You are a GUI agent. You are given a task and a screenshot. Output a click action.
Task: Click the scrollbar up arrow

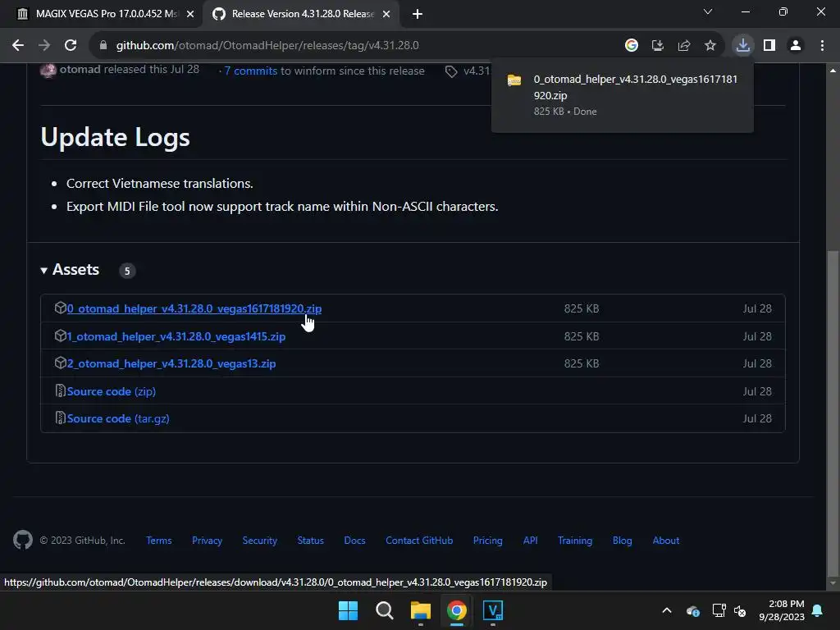coord(833,71)
